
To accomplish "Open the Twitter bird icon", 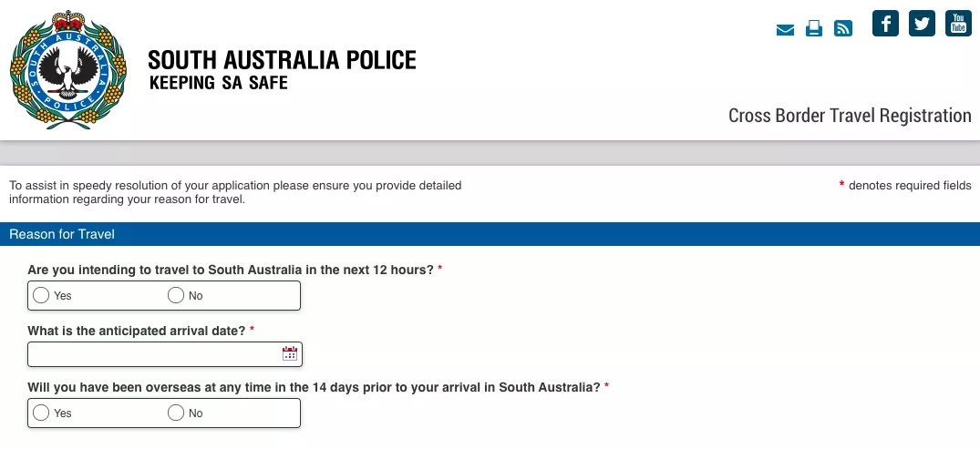I will click(922, 24).
